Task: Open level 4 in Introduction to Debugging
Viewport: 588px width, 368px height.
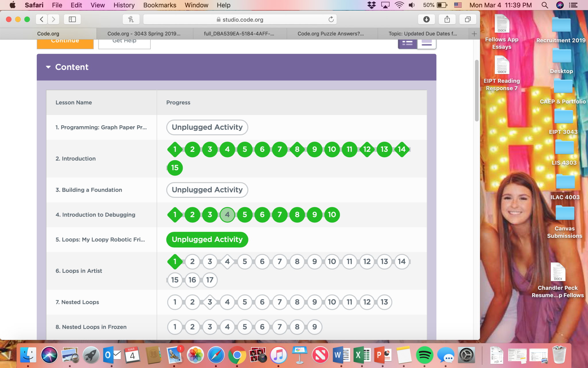Action: [227, 215]
